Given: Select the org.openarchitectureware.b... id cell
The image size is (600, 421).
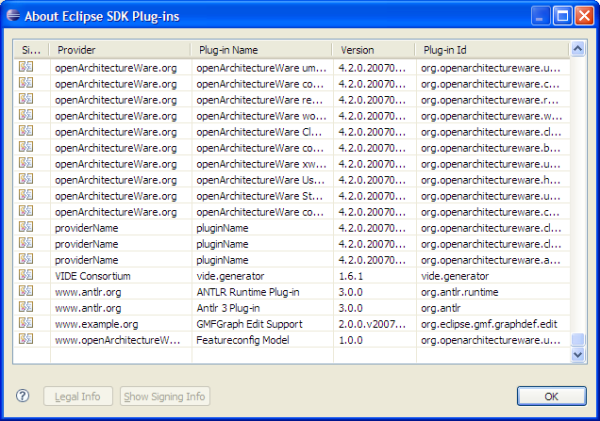Looking at the screenshot, I should (491, 148).
